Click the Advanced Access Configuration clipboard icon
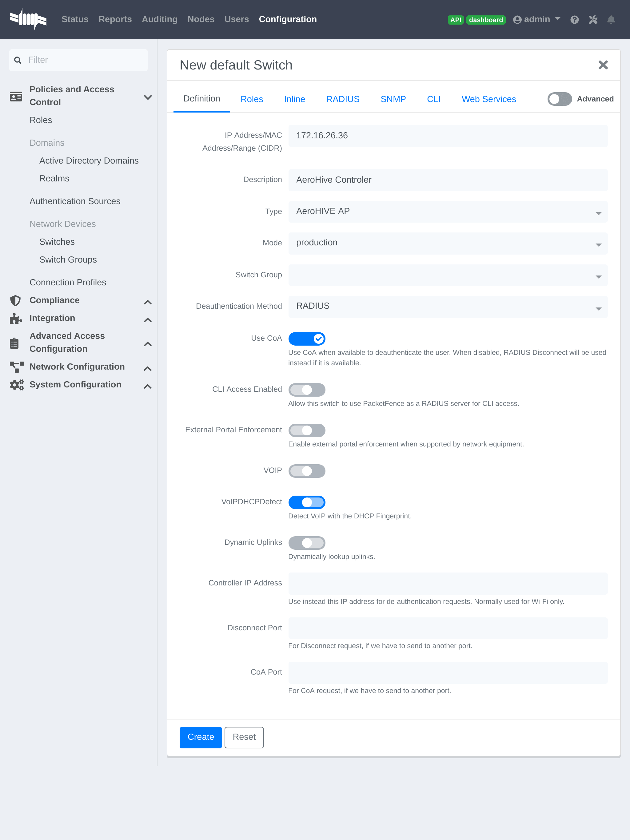Screen dimensions: 630x840 (14, 343)
